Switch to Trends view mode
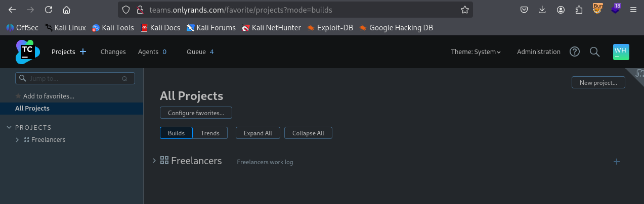The image size is (644, 204). pos(210,133)
